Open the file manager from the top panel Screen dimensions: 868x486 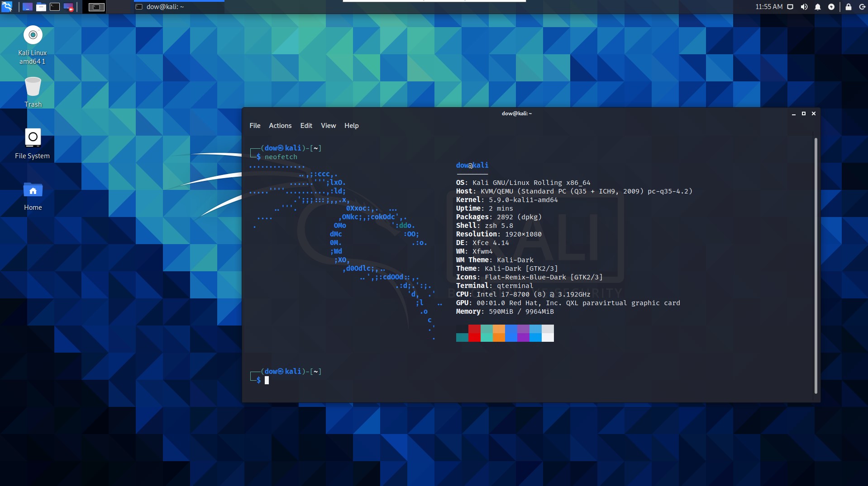click(41, 7)
